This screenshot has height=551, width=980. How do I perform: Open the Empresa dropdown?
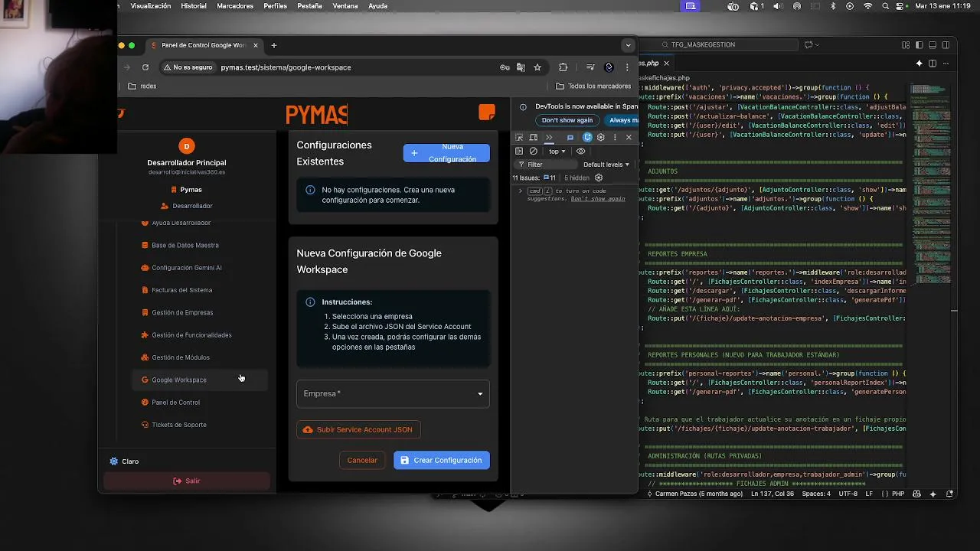393,393
